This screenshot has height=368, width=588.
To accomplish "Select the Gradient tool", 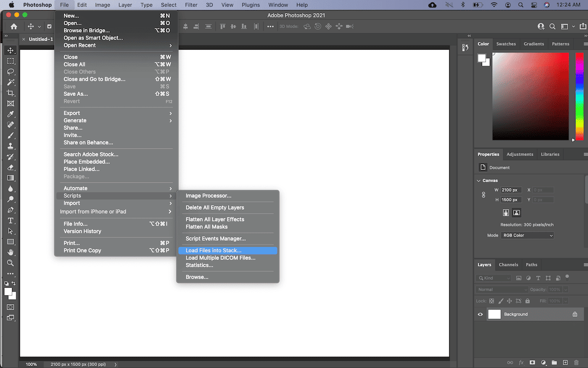I will click(11, 178).
